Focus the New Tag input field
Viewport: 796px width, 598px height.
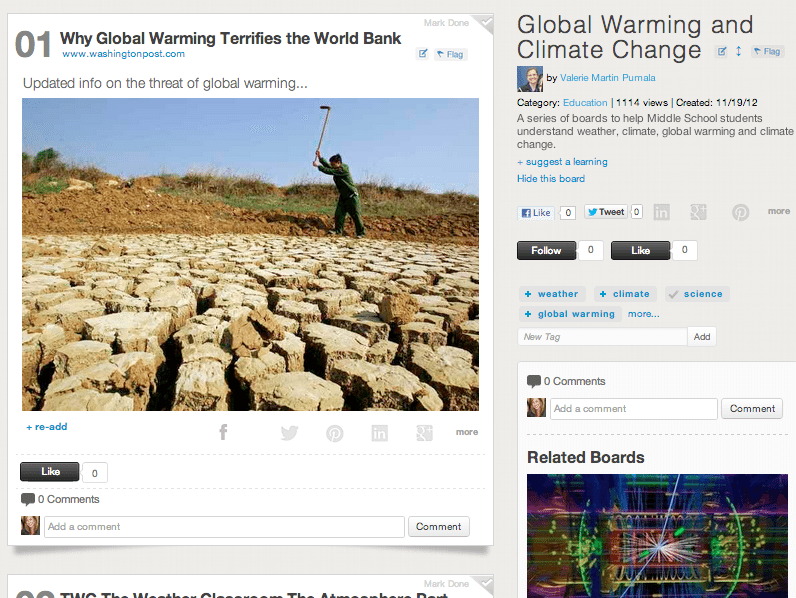pos(602,337)
